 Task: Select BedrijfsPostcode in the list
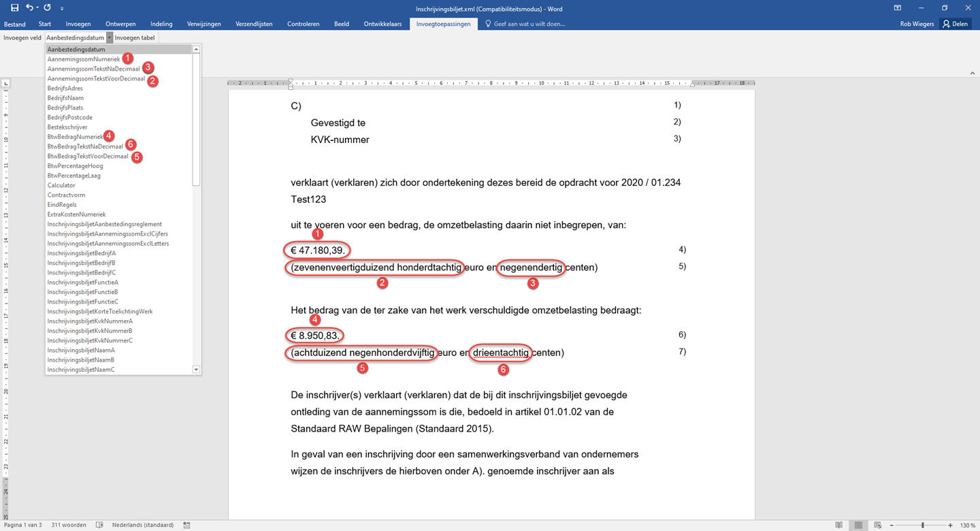tap(69, 118)
